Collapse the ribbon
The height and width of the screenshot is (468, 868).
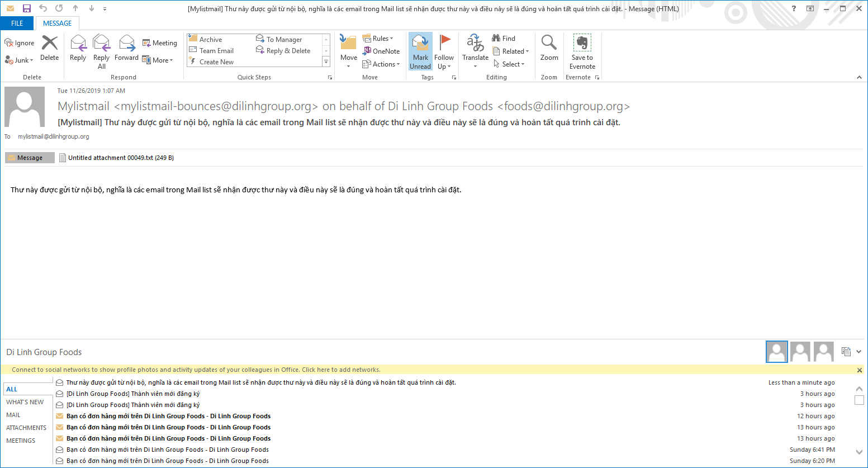tap(859, 77)
